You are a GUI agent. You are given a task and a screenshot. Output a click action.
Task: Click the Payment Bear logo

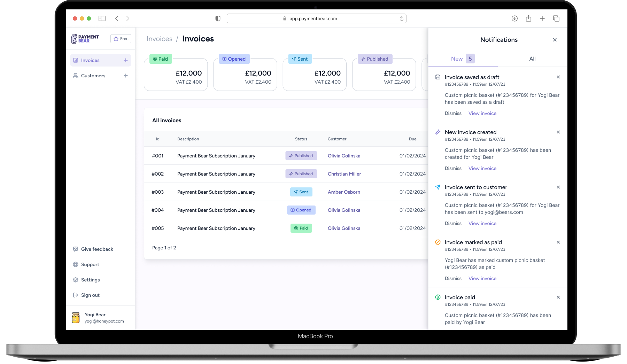click(85, 39)
